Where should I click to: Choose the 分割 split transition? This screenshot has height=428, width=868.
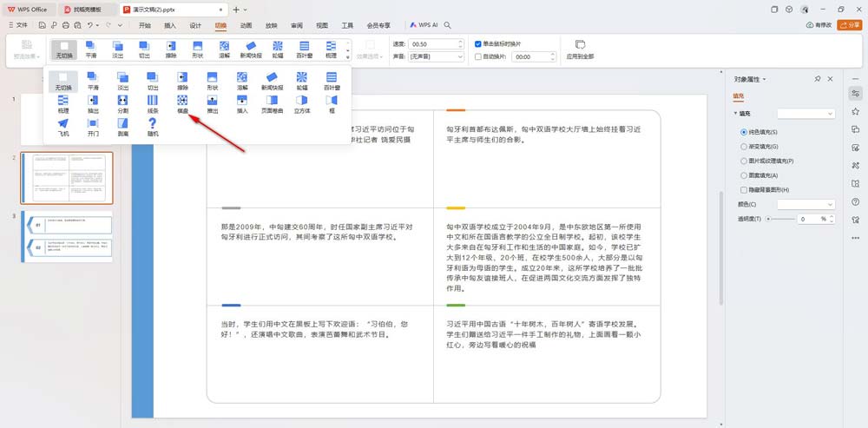coord(123,103)
